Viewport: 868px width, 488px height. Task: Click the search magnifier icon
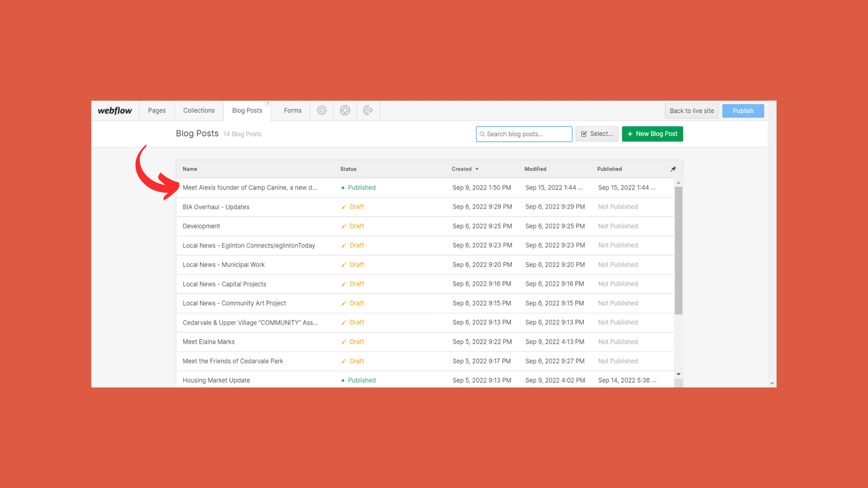click(x=482, y=134)
